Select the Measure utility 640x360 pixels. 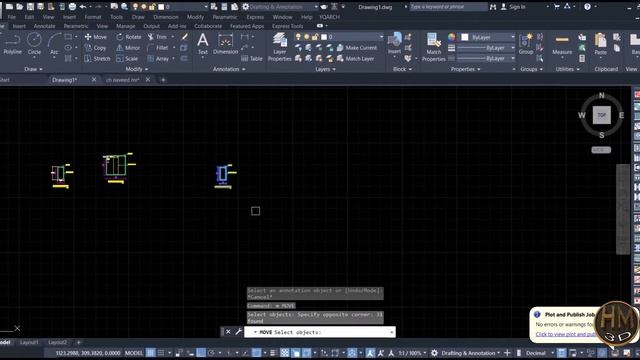click(x=562, y=45)
